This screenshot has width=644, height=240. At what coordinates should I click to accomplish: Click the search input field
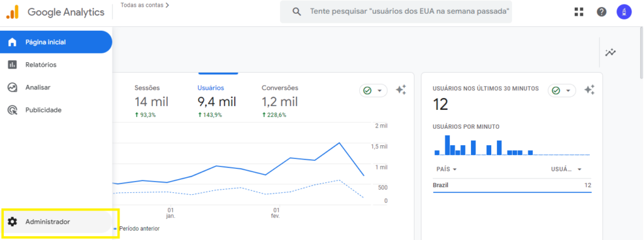point(396,11)
